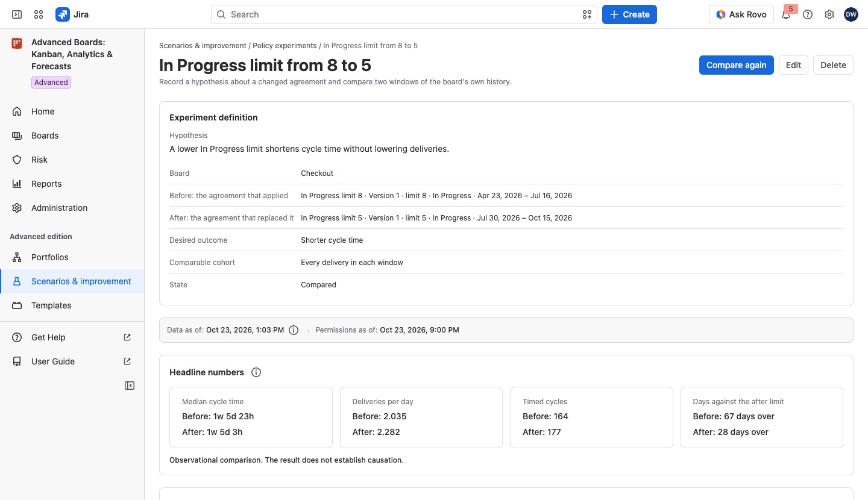Click the Advanced edition badge
This screenshot has height=500, width=868.
[51, 83]
